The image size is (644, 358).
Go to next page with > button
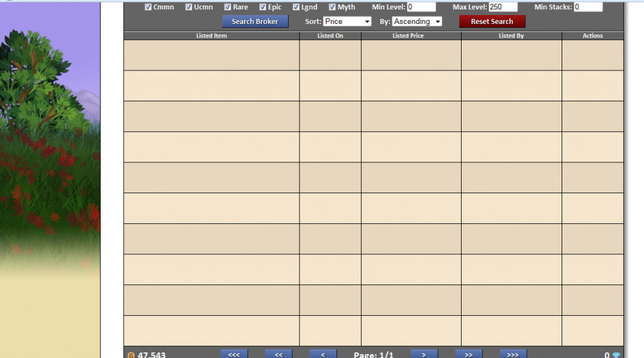click(425, 354)
